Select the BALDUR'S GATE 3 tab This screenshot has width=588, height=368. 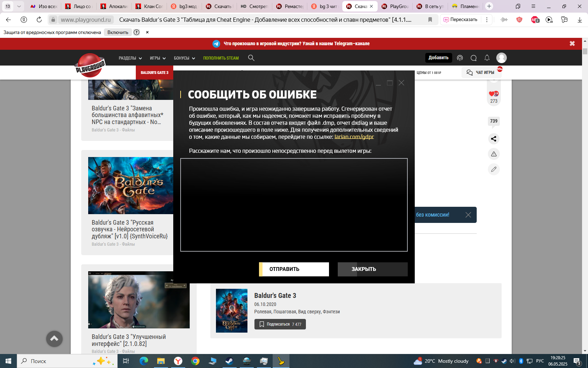pos(154,73)
